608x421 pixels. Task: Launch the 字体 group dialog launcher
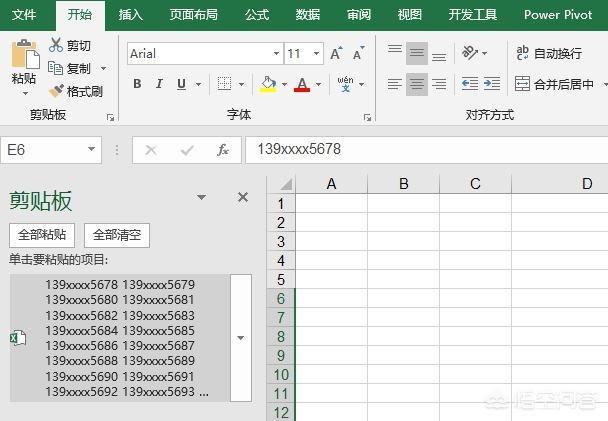367,117
